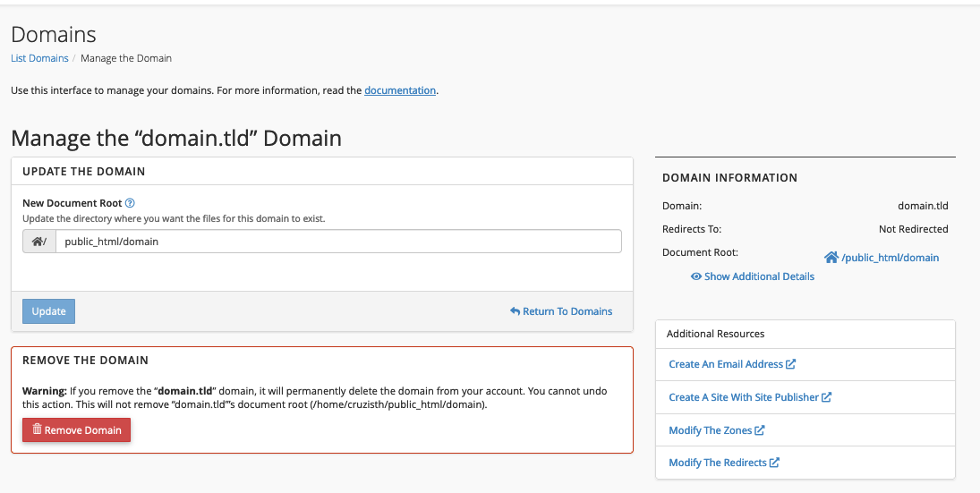The image size is (980, 493).
Task: Select Modify The Zones link
Action: tap(710, 430)
